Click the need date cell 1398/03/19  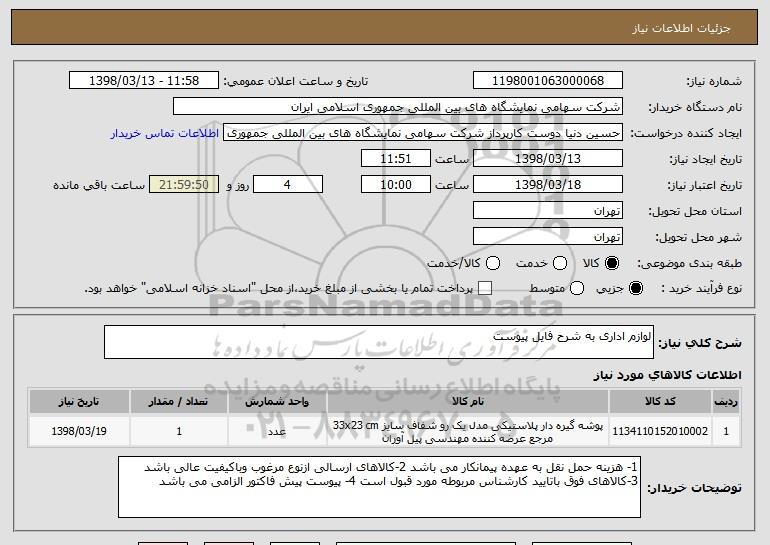coord(79,431)
